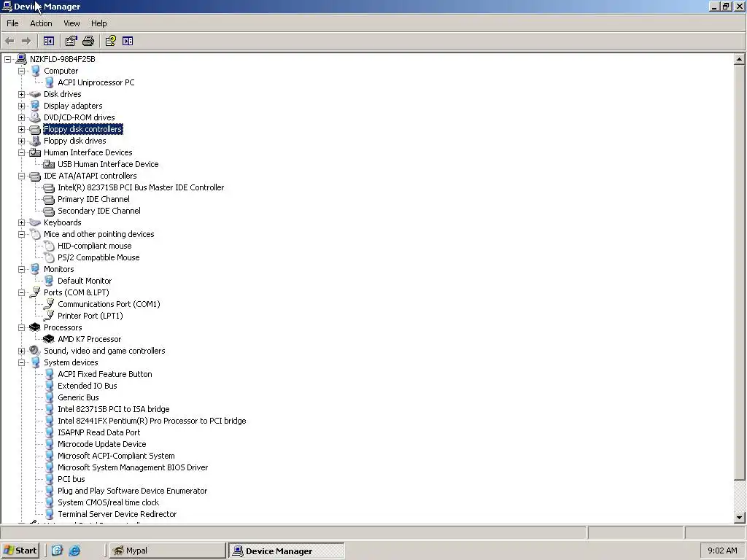Collapse the Processors node
Image resolution: width=747 pixels, height=560 pixels.
point(21,327)
